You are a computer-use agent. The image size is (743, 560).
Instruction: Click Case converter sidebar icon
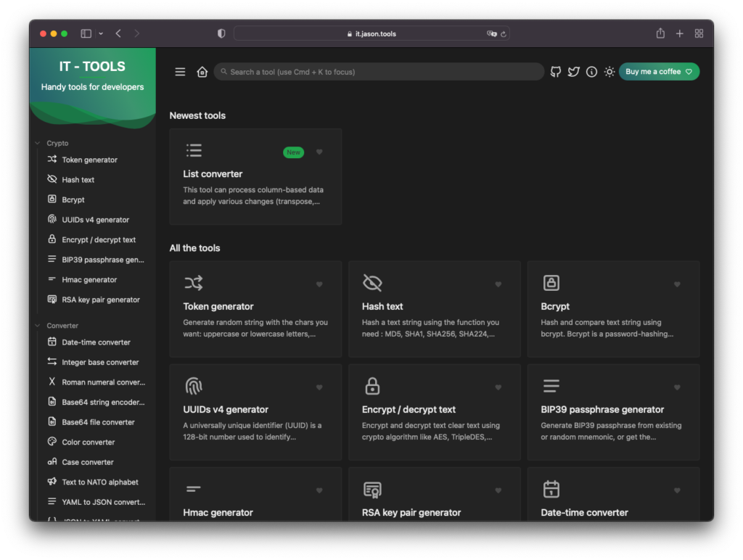[52, 461]
